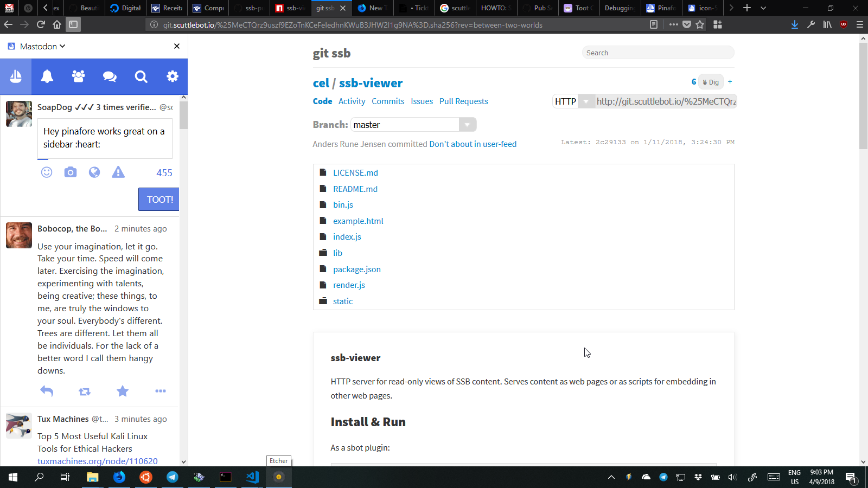This screenshot has width=868, height=488.
Task: Open a new browser tab
Action: pos(747,8)
